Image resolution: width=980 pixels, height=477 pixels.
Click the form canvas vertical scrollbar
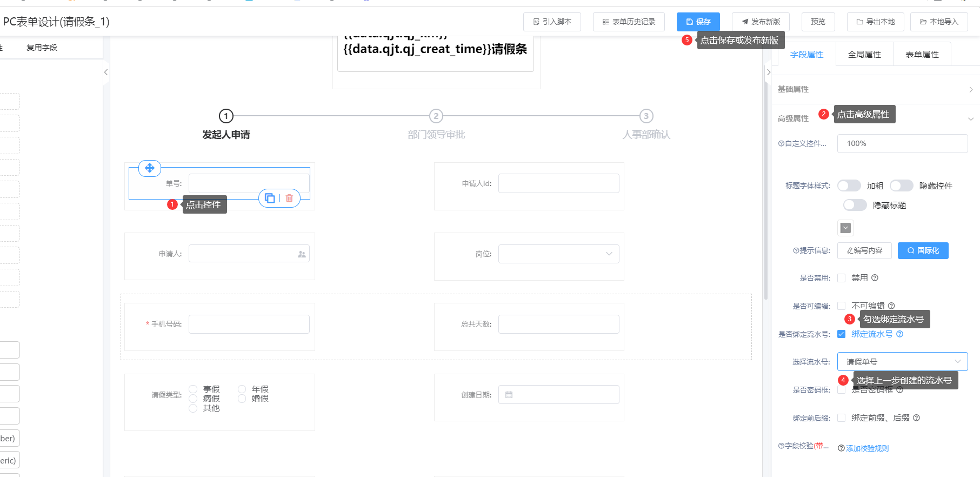coord(766,189)
